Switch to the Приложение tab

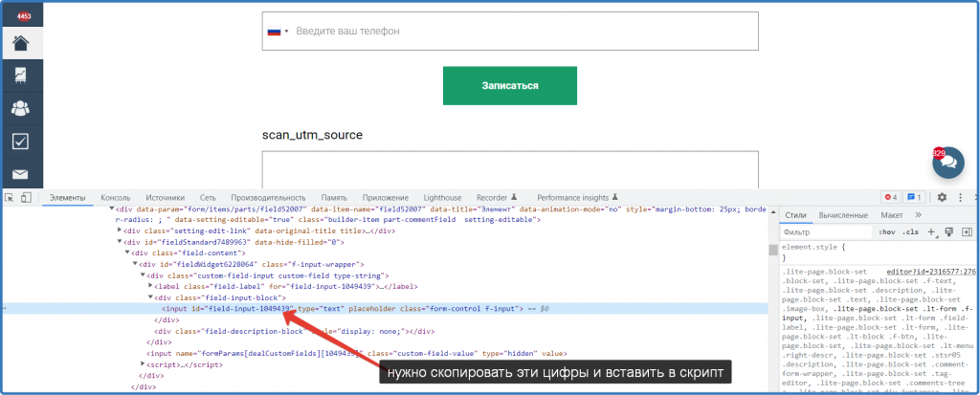tap(385, 197)
